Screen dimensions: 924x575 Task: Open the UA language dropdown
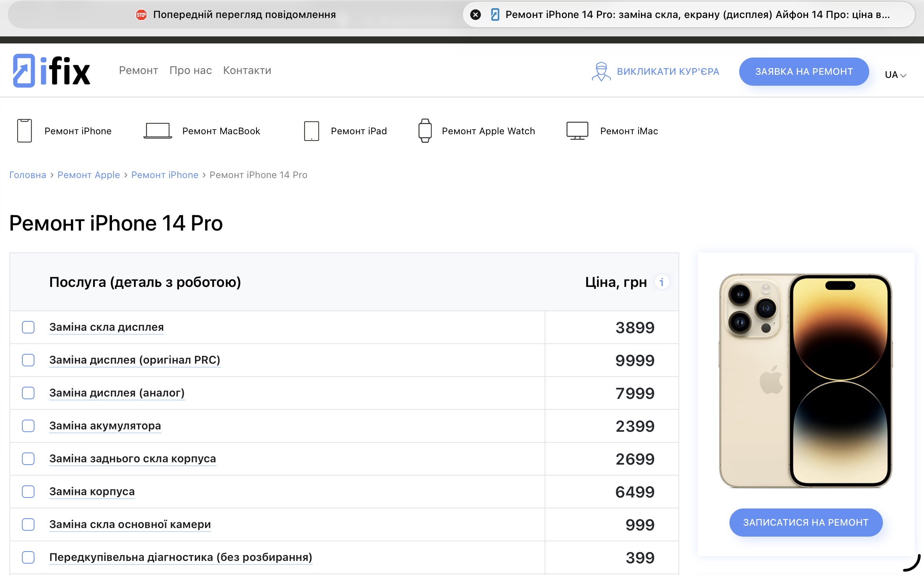click(895, 75)
